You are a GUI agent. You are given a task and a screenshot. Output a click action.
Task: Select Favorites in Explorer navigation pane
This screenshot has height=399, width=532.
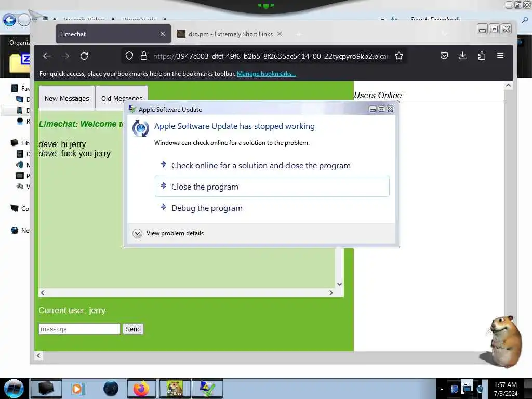pos(20,88)
